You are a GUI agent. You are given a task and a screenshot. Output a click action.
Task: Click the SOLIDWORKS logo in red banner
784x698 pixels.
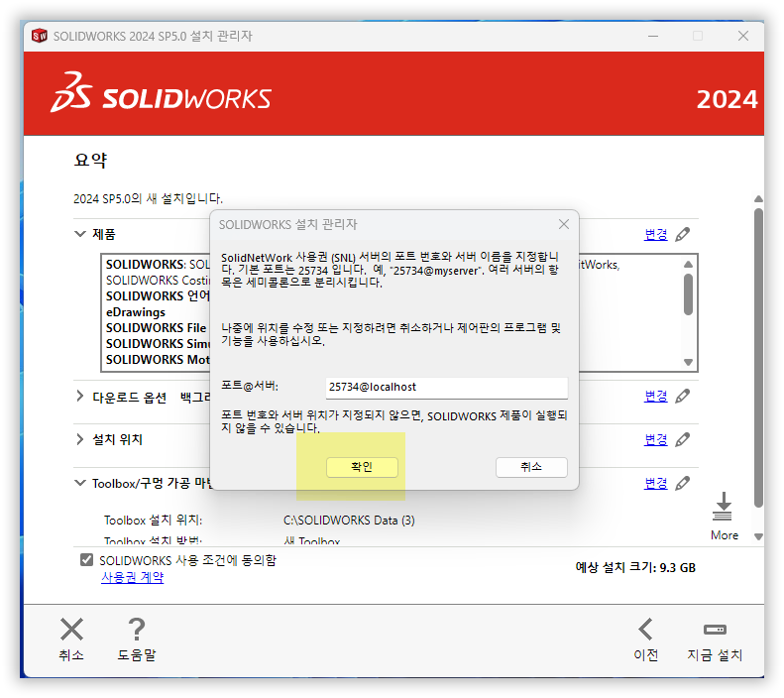(x=161, y=93)
